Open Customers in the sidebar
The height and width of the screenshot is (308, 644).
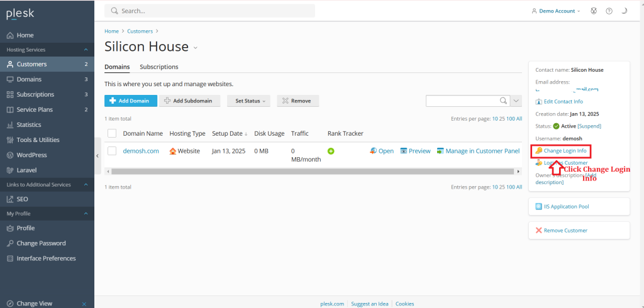click(x=47, y=64)
